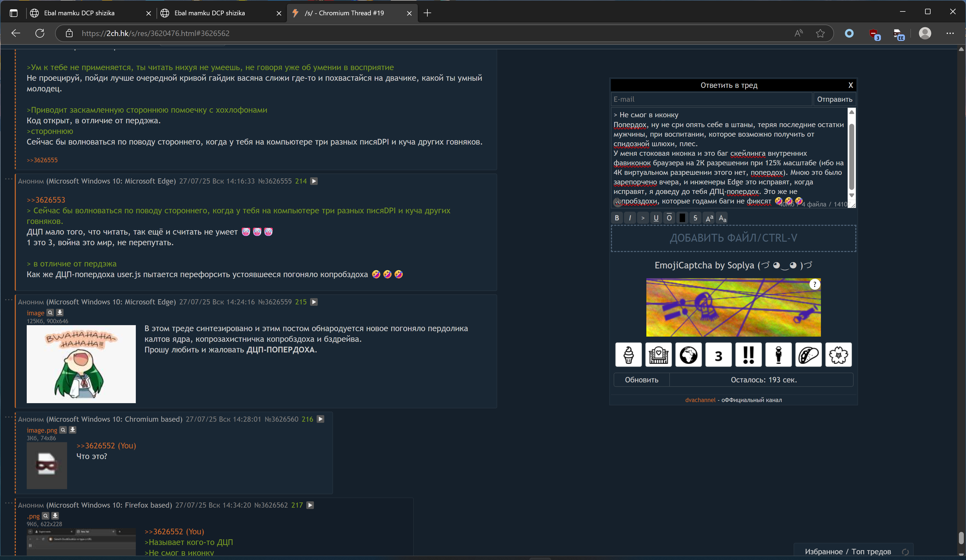
Task: Open post menu dots beside post 215
Action: (x=8, y=300)
